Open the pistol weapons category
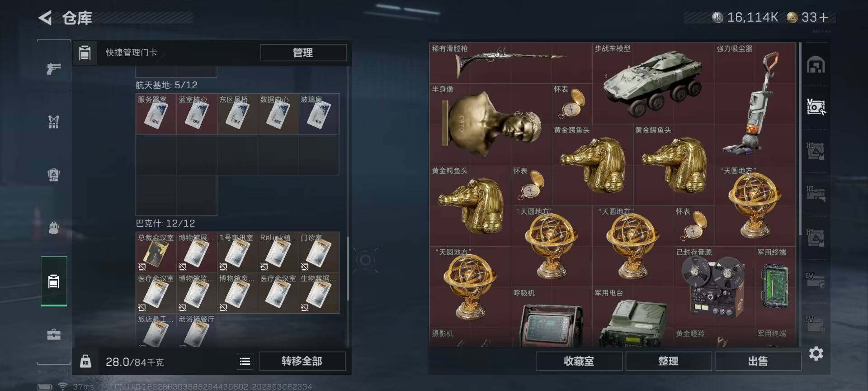Viewport: 868px width, 391px height. pos(54,69)
